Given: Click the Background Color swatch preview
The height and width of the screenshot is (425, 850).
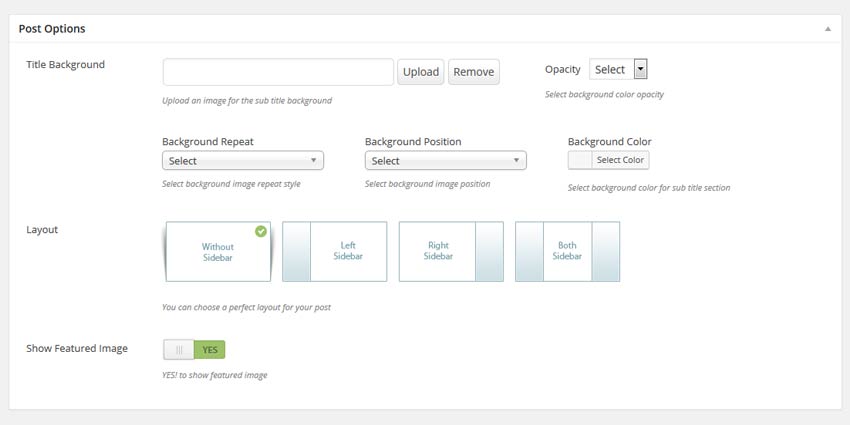Looking at the screenshot, I should pos(580,160).
